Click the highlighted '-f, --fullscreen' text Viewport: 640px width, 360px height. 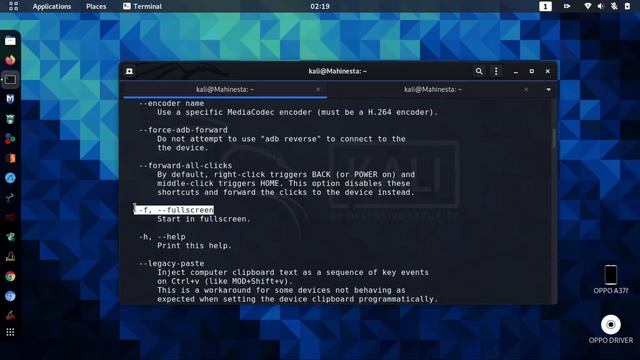tap(174, 210)
